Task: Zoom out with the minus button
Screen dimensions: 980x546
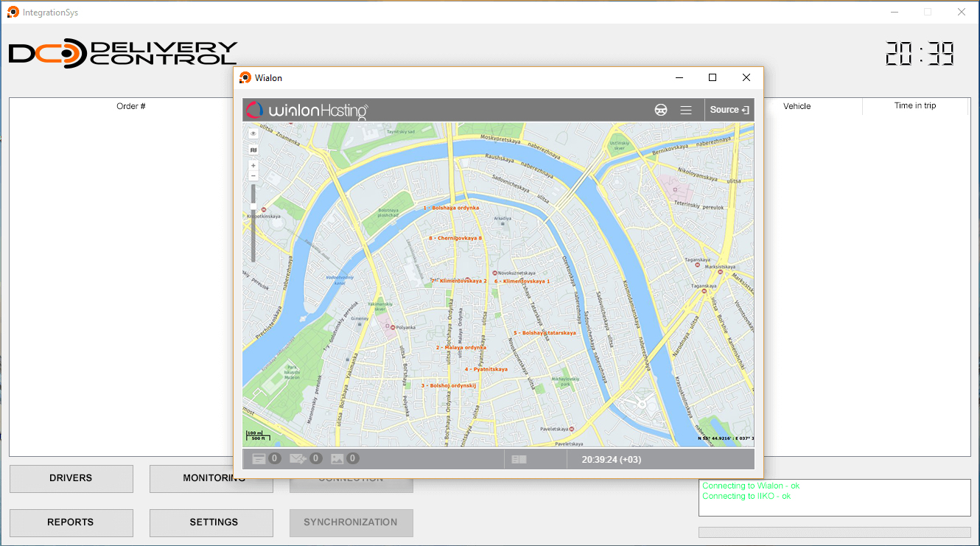Action: (x=253, y=176)
